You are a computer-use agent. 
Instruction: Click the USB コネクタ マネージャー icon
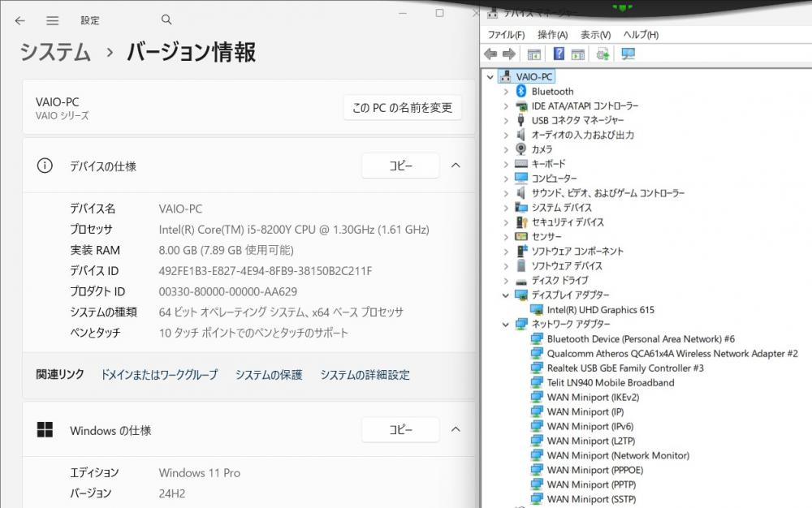pyautogui.click(x=521, y=120)
